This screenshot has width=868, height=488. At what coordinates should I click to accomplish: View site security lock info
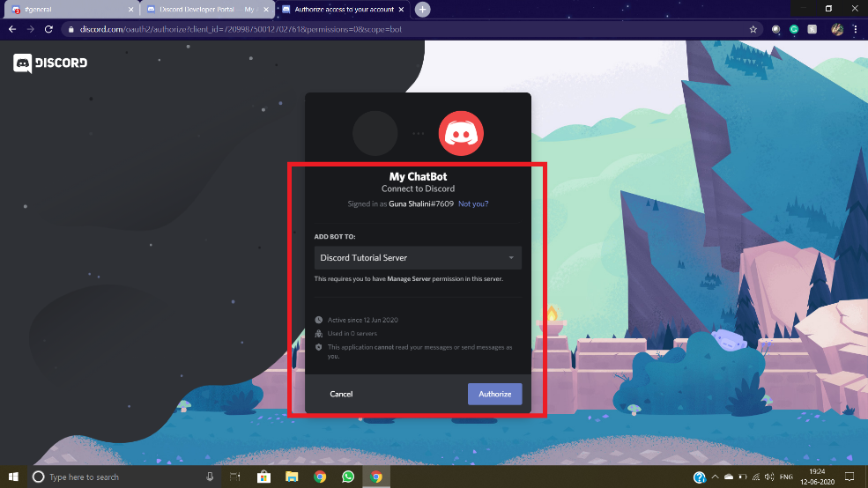70,29
